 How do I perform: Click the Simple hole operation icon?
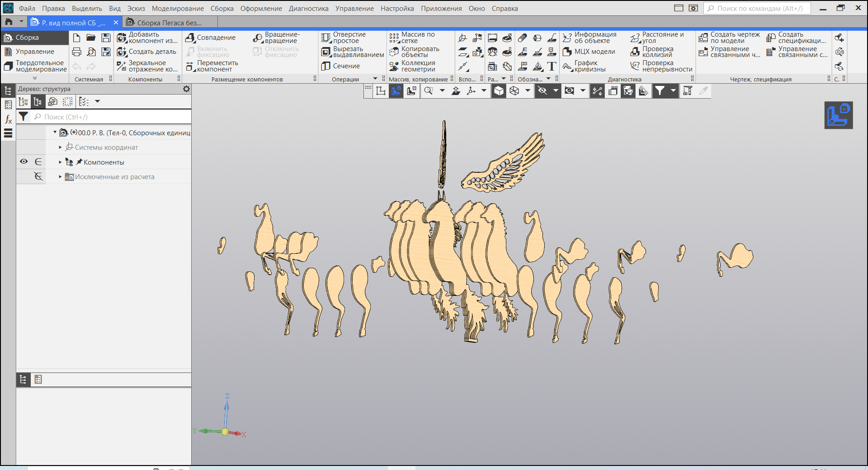click(326, 38)
